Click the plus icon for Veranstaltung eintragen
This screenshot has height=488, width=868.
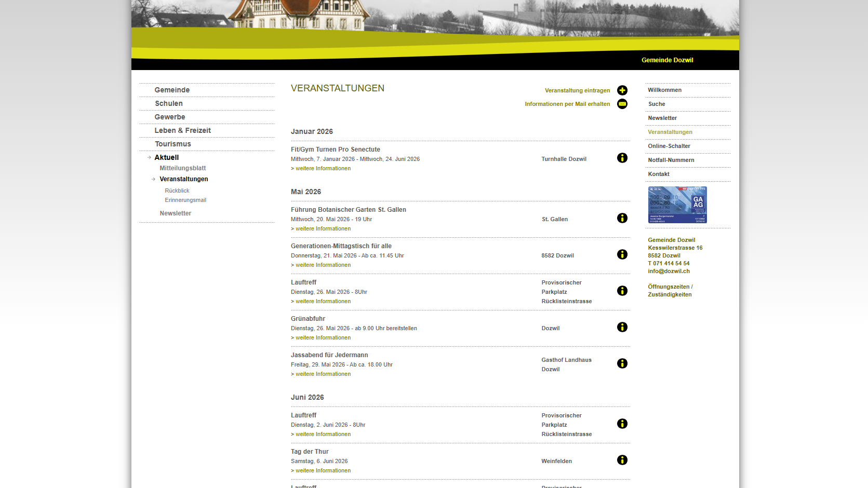pos(622,90)
